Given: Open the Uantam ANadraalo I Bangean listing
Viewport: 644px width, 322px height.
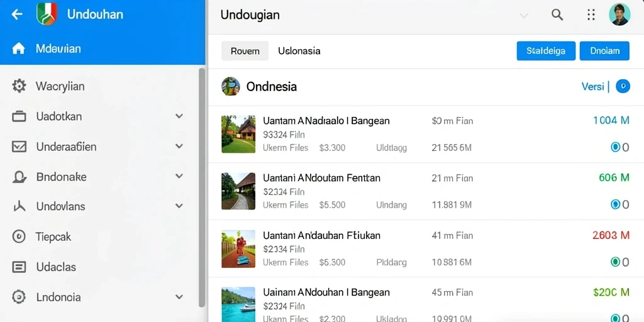Looking at the screenshot, I should click(326, 121).
